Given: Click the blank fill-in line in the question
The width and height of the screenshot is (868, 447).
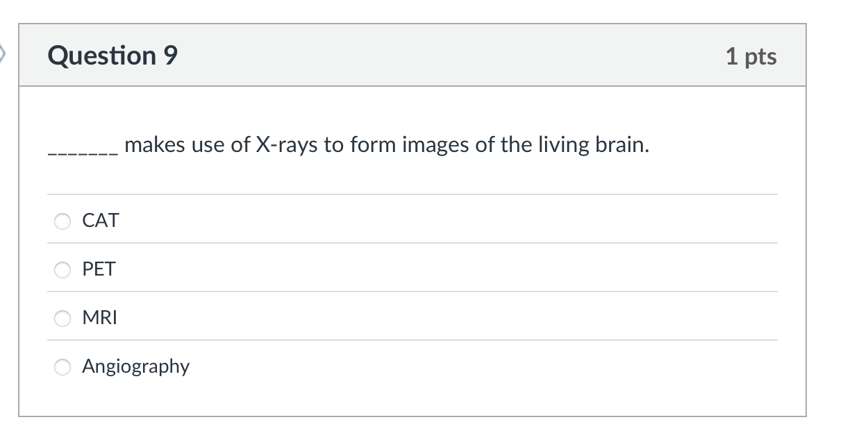Looking at the screenshot, I should pyautogui.click(x=81, y=149).
